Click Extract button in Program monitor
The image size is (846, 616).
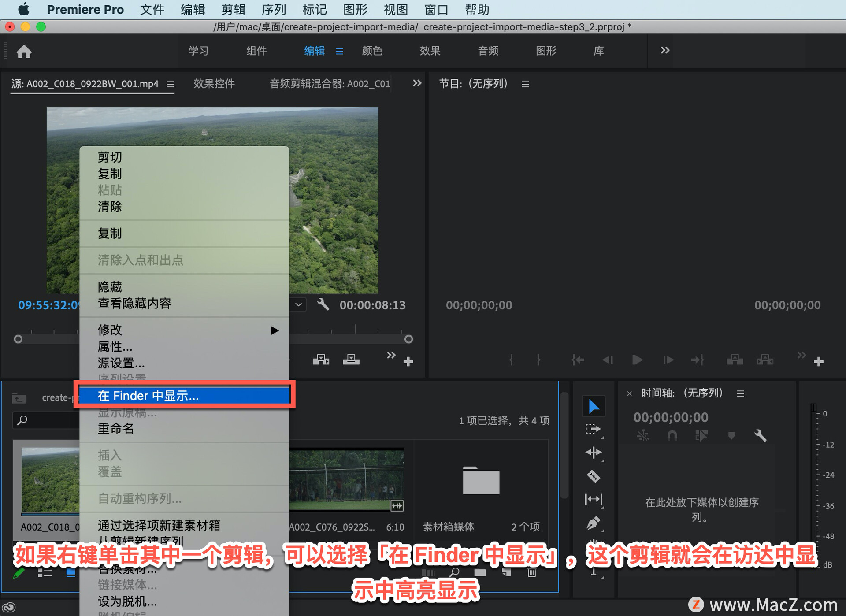[x=765, y=360]
